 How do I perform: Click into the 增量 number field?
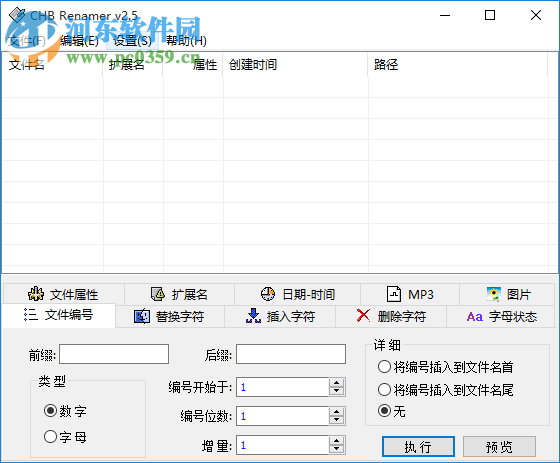coord(282,445)
